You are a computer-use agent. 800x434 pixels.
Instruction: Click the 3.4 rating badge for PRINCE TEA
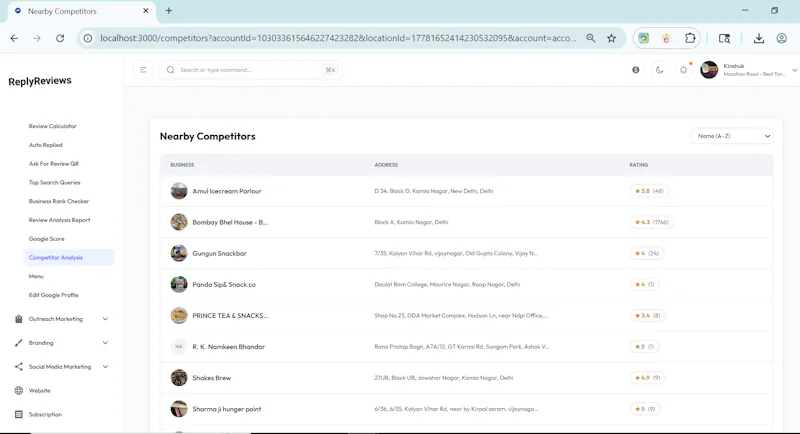point(647,315)
